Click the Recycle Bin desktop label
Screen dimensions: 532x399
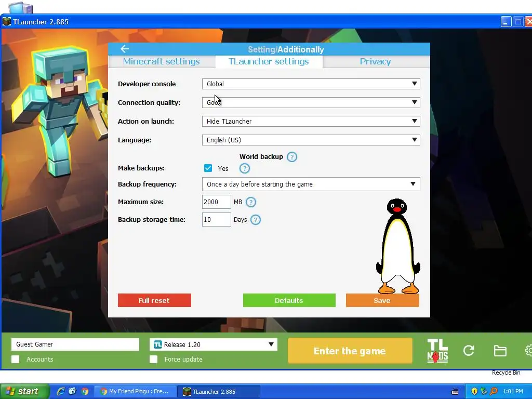tap(506, 373)
